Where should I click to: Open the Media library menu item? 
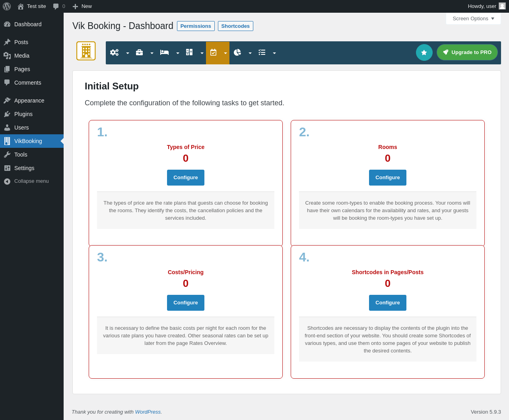[32, 56]
